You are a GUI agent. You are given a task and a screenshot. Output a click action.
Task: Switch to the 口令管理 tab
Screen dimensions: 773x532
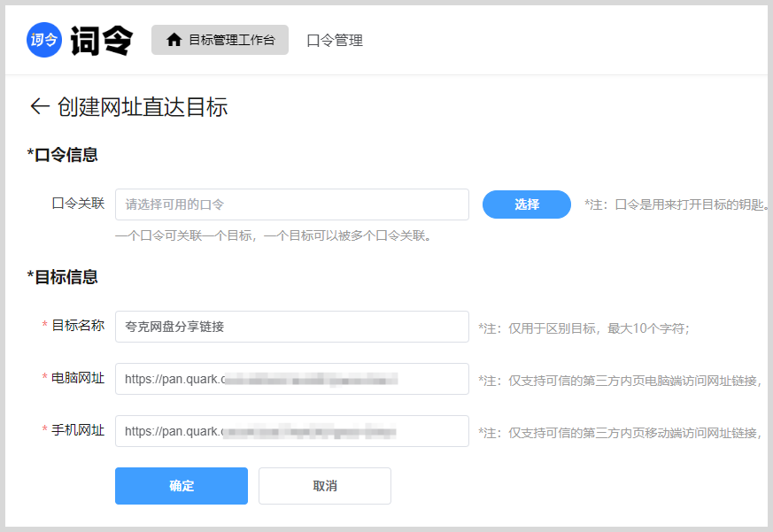(x=335, y=41)
